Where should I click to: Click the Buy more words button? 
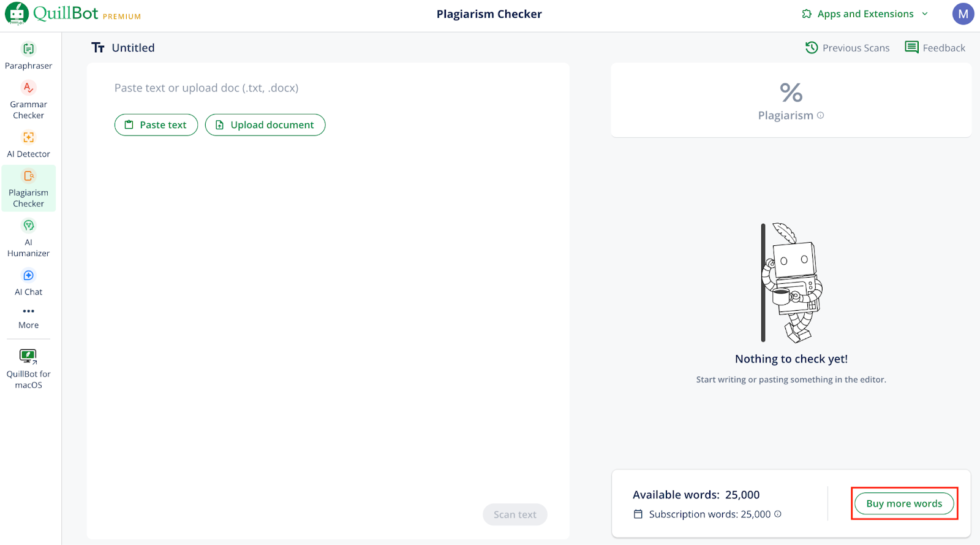point(904,504)
